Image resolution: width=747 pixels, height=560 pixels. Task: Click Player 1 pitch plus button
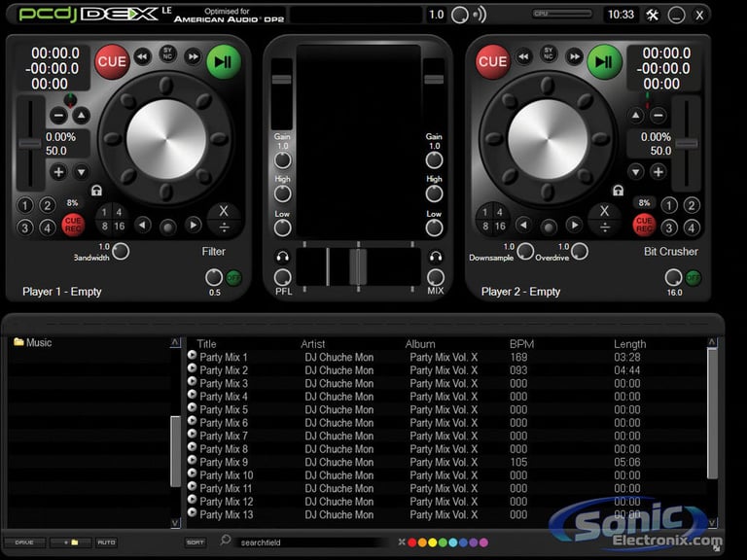point(58,172)
